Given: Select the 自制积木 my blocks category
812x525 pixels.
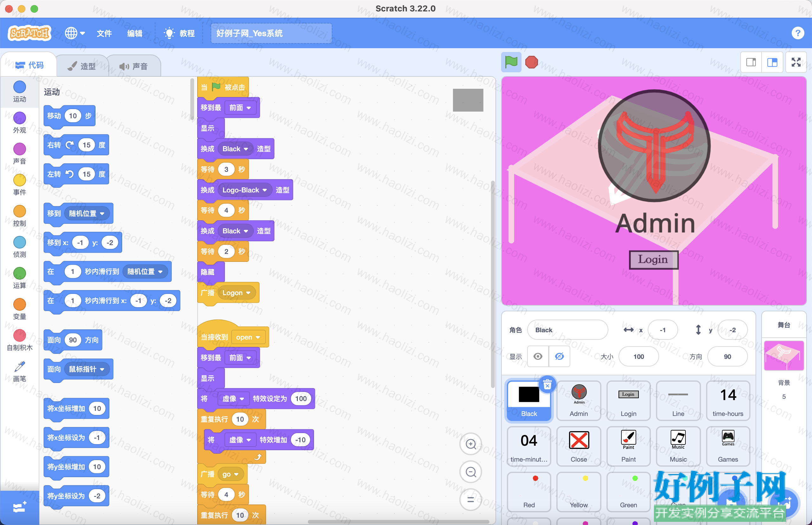Looking at the screenshot, I should coord(19,340).
